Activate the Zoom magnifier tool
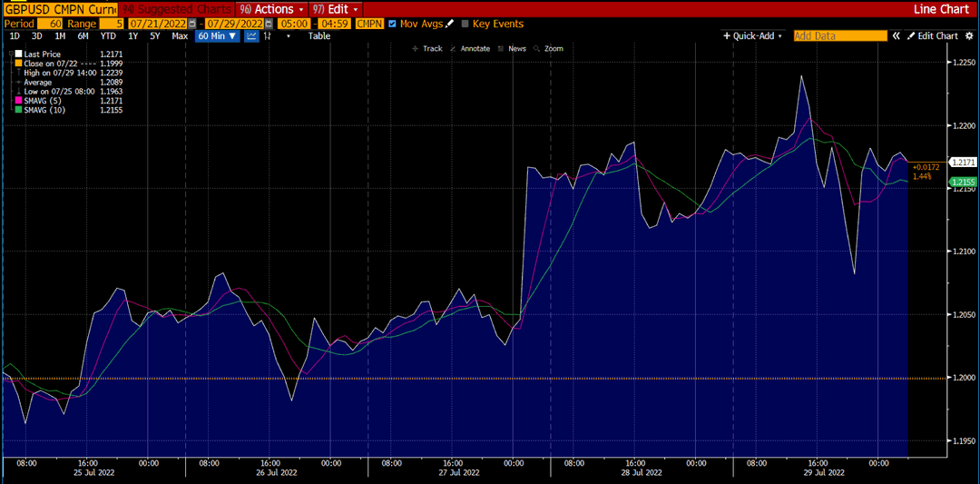 tap(548, 48)
